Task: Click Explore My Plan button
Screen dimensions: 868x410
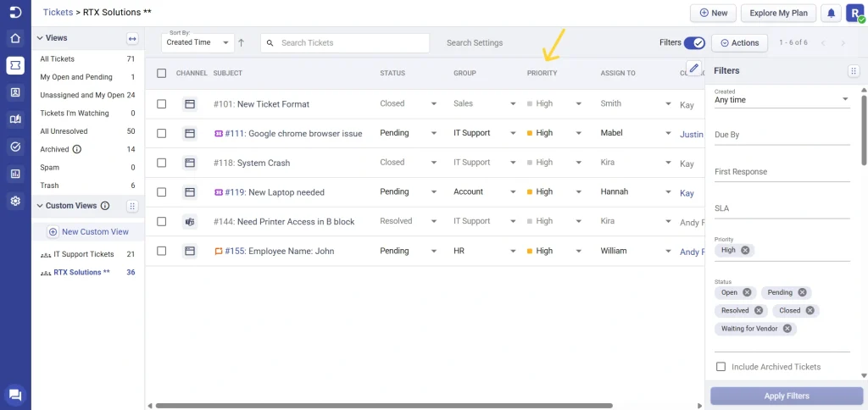Action: tap(778, 13)
